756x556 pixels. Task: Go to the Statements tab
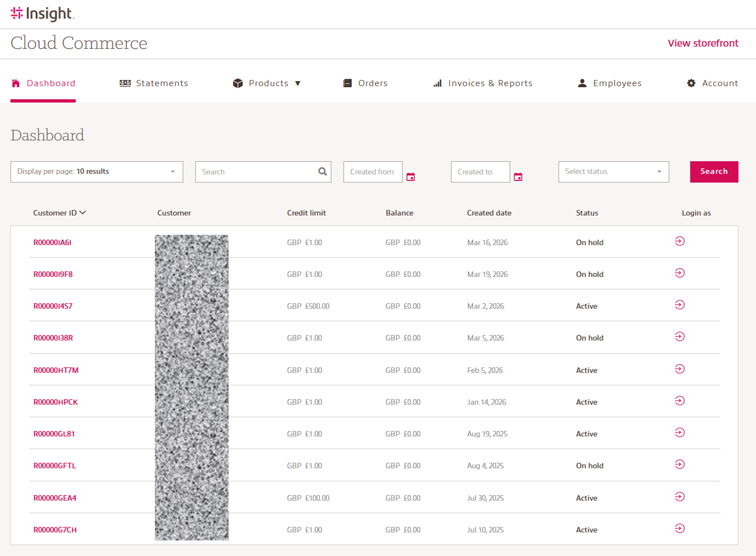pyautogui.click(x=154, y=83)
